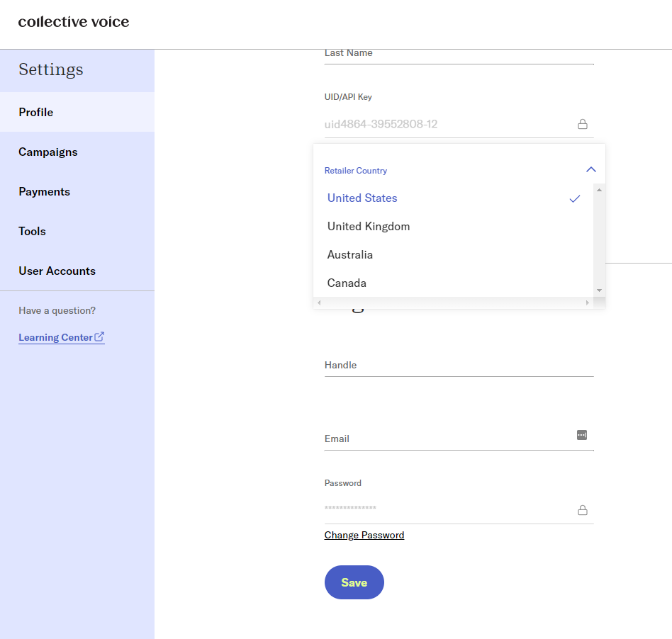Select United States country option
Image resolution: width=672 pixels, height=639 pixels.
pyautogui.click(x=362, y=198)
